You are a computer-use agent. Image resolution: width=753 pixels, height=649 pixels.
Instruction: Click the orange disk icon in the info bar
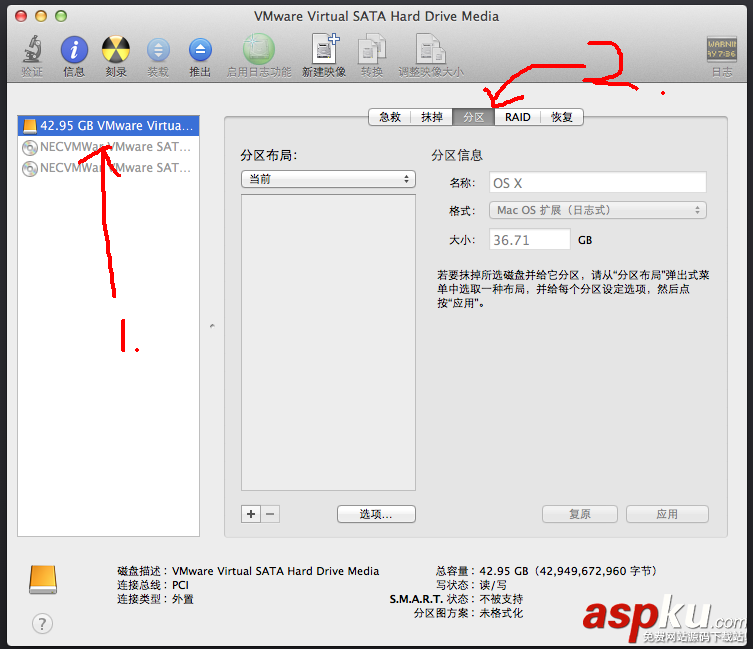coord(43,579)
